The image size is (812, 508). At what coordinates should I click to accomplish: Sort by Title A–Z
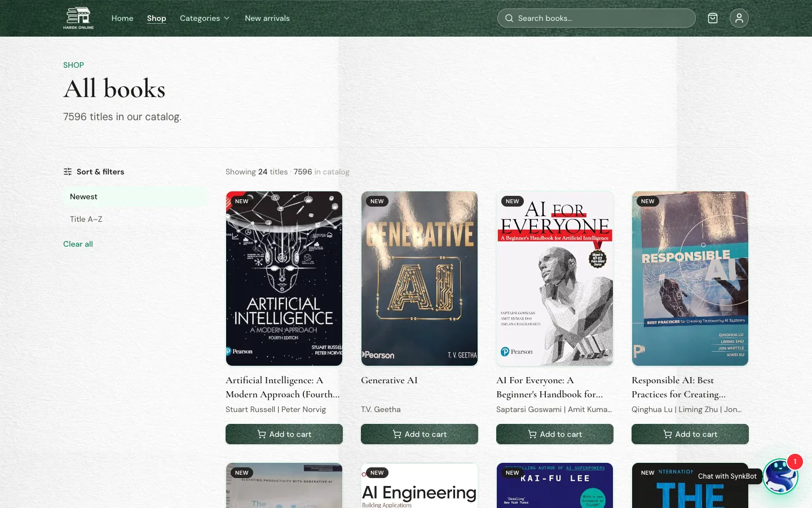point(135,219)
